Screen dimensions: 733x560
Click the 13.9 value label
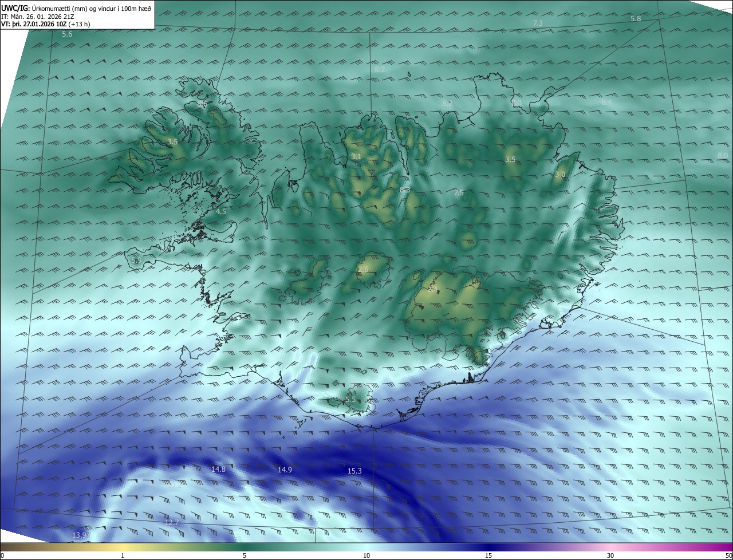(x=79, y=535)
